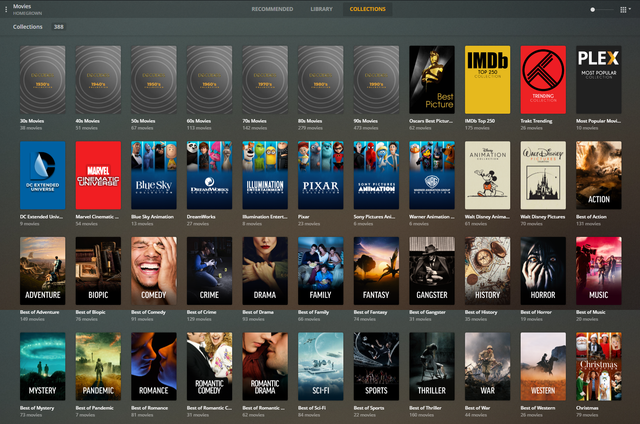Image resolution: width=640 pixels, height=424 pixels.
Task: Open the Biopic genre poster
Action: click(x=98, y=271)
